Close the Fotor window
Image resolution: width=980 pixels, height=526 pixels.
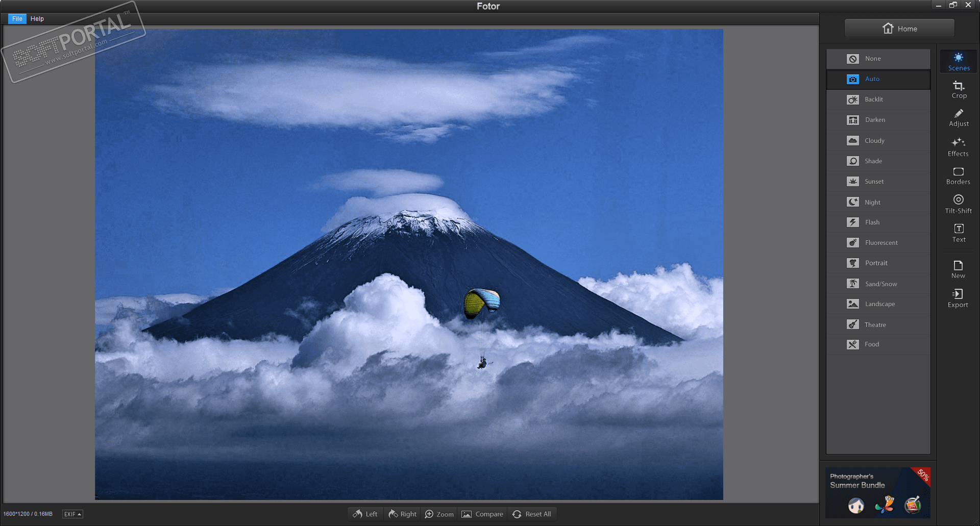tap(968, 5)
